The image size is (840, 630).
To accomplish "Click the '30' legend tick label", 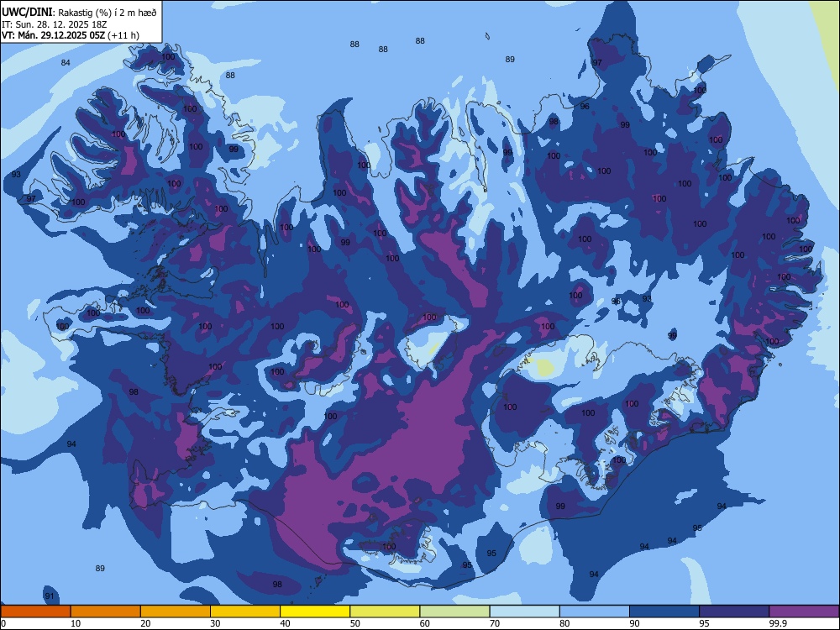I will point(215,623).
